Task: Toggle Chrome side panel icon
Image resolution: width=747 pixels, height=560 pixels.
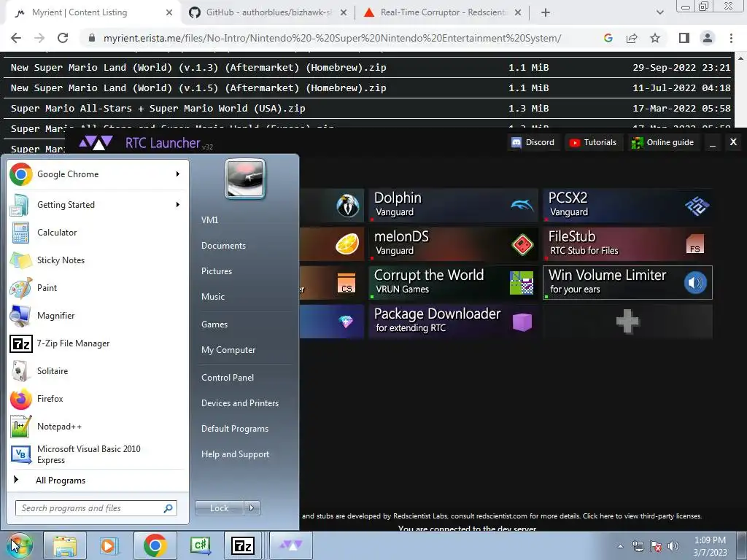Action: [684, 38]
